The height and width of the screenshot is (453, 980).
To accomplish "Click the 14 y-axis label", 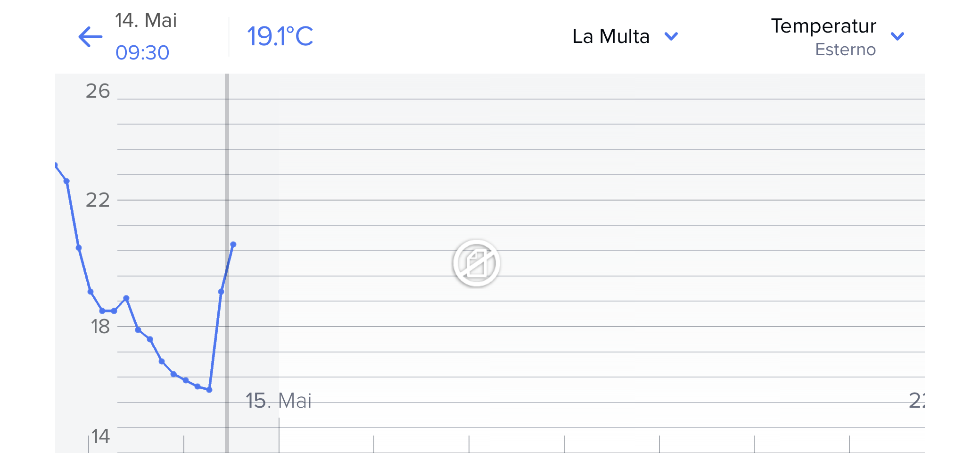I will click(100, 436).
